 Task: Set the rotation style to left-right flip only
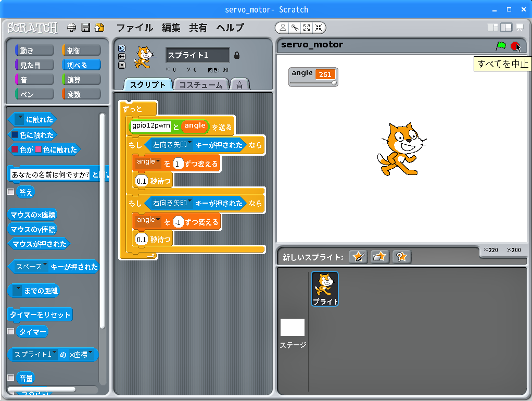pos(122,57)
